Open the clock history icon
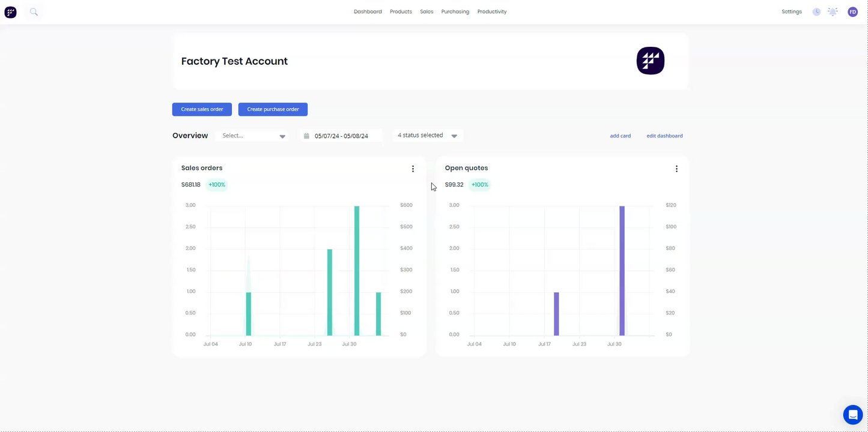Viewport: 868px width, 432px height. click(816, 11)
